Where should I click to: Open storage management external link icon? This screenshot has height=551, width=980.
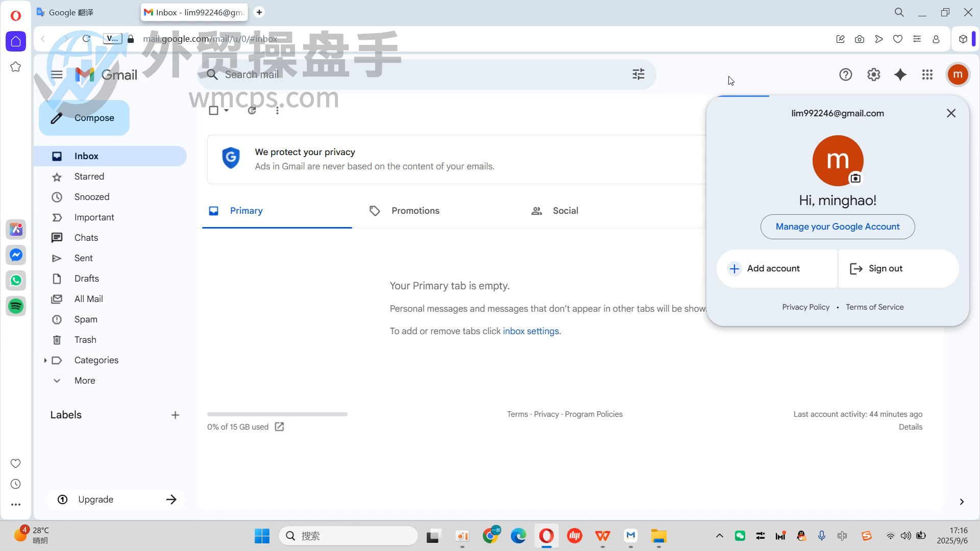(279, 427)
